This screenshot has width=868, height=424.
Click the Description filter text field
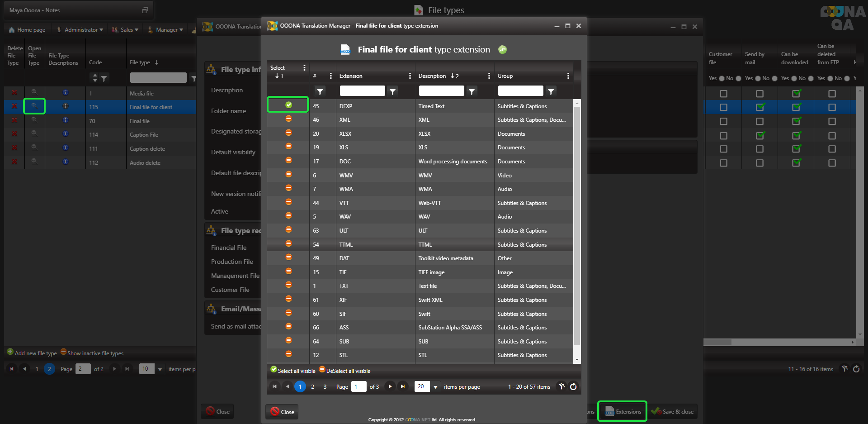click(x=441, y=91)
